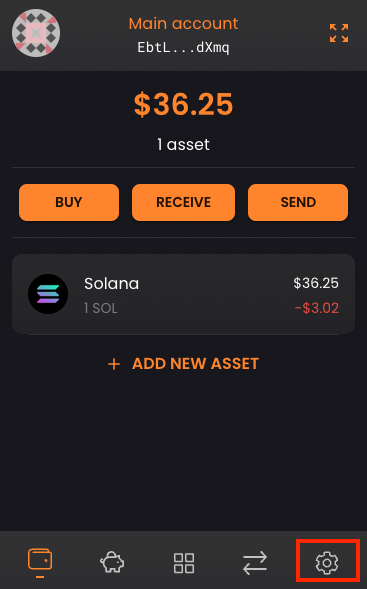Viewport: 367px width, 589px height.
Task: Expand wallet to full-screen view
Action: [x=339, y=33]
